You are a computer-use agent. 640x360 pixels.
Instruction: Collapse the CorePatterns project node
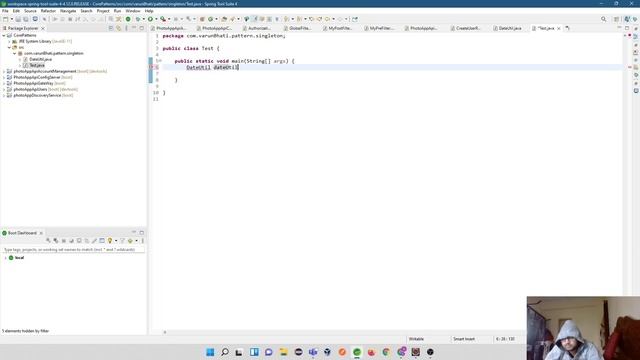click(x=4, y=36)
